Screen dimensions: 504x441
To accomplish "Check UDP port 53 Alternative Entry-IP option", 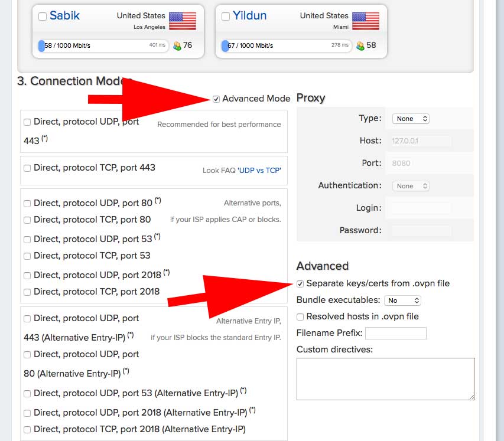I will coord(27,394).
